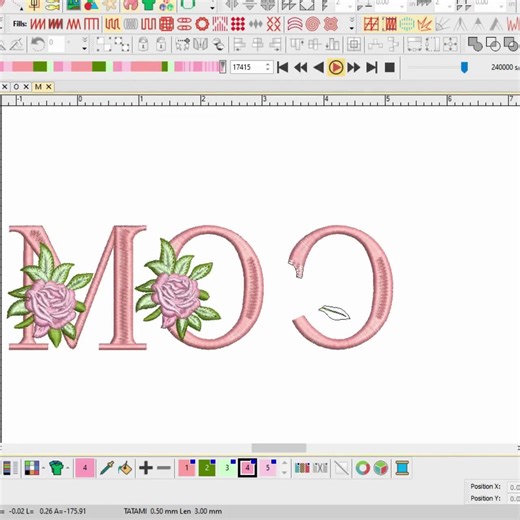The width and height of the screenshot is (520, 520).
Task: Close the O design tab
Action: coord(26,87)
